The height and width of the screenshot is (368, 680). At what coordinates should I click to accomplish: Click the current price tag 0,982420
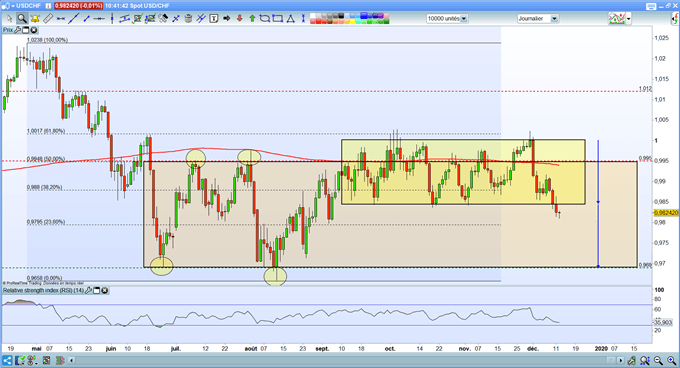(x=666, y=213)
